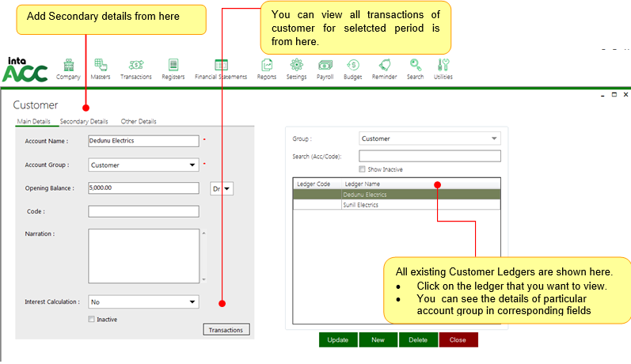
Task: Switch to the Secondary Details tab
Action: 84,122
